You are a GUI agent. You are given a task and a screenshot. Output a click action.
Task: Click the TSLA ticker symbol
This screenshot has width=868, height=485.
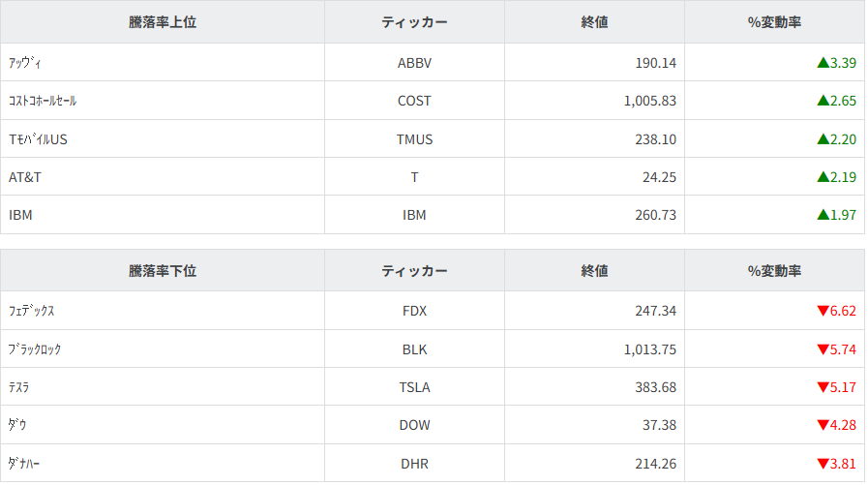tap(414, 387)
